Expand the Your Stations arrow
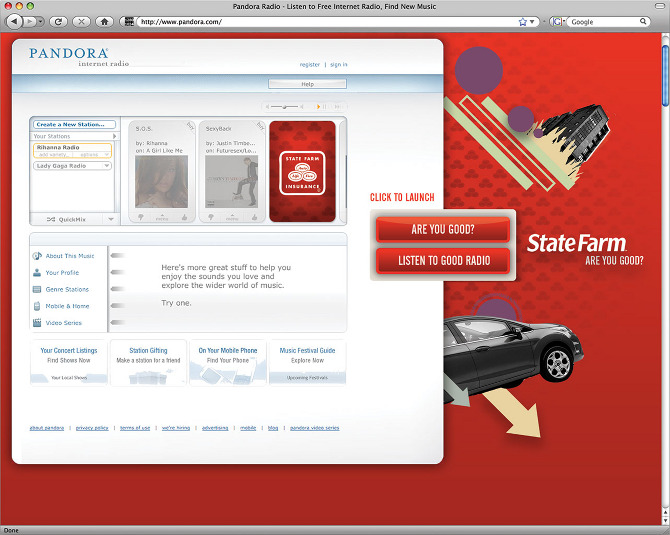 click(x=114, y=136)
